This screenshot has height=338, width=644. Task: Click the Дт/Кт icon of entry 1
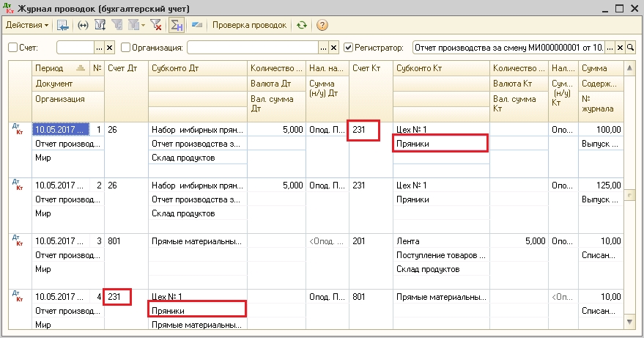pos(18,129)
